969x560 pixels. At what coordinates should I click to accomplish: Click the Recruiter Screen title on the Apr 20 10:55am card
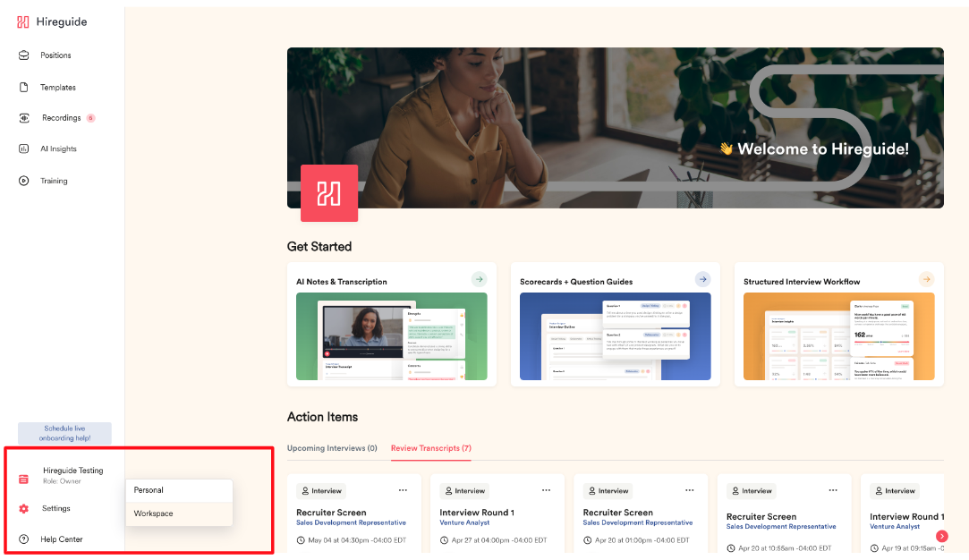(x=761, y=517)
